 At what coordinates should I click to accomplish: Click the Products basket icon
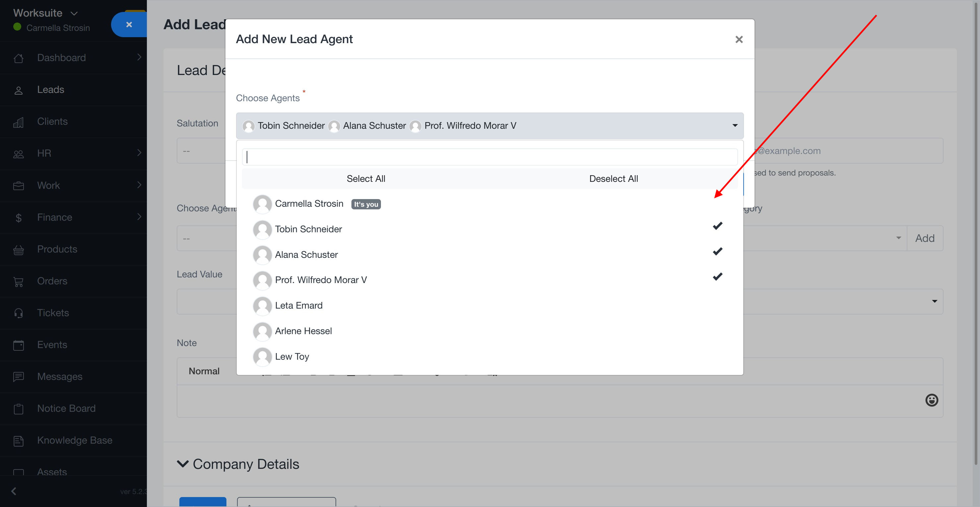(x=18, y=250)
